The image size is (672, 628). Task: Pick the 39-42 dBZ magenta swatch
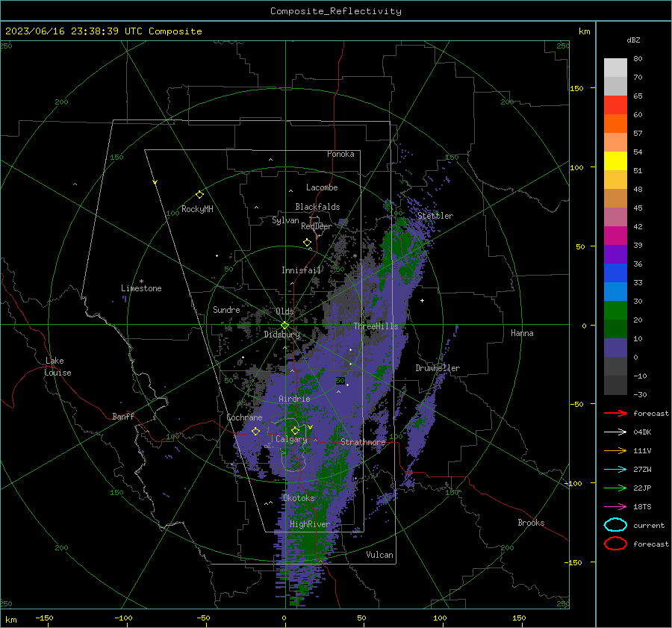615,236
